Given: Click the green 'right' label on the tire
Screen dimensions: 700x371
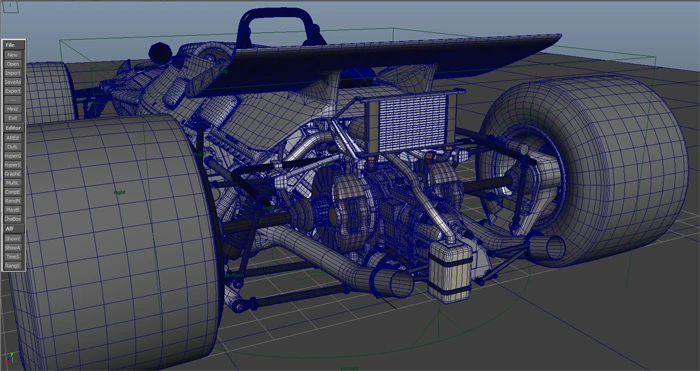Looking at the screenshot, I should (119, 192).
